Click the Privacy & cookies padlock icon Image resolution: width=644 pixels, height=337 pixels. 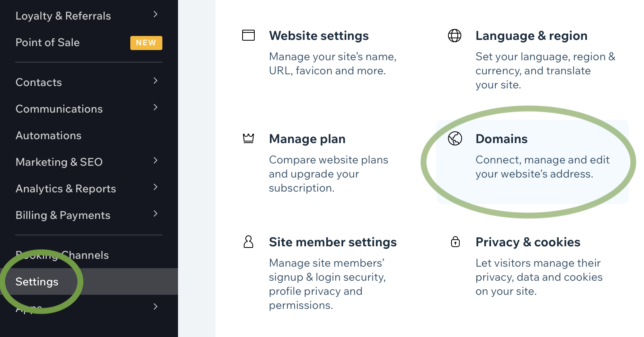point(455,242)
